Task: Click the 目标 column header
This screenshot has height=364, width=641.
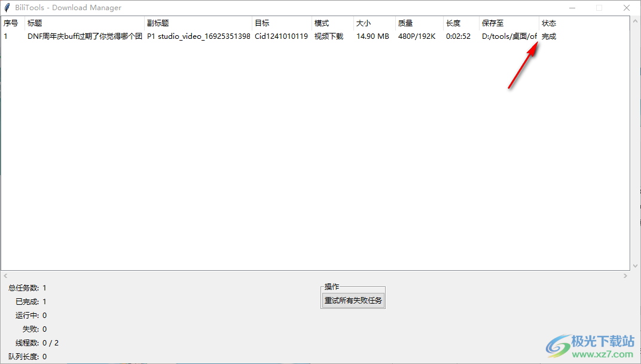Action: coord(261,23)
